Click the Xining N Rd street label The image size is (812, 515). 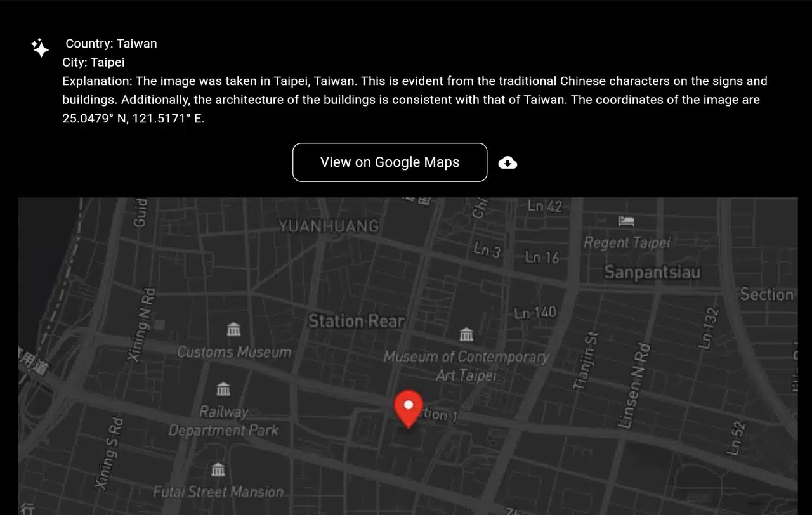click(141, 325)
